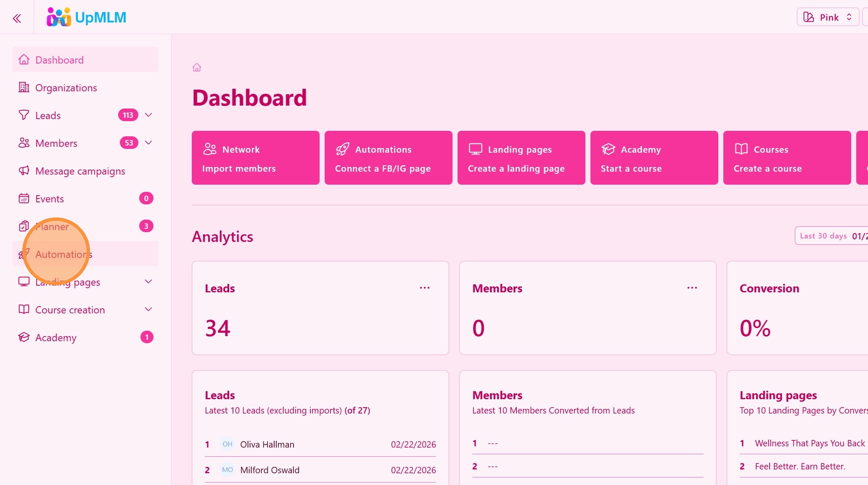This screenshot has height=485, width=868.
Task: Click the Message campaigns megaphone icon
Action: [24, 171]
